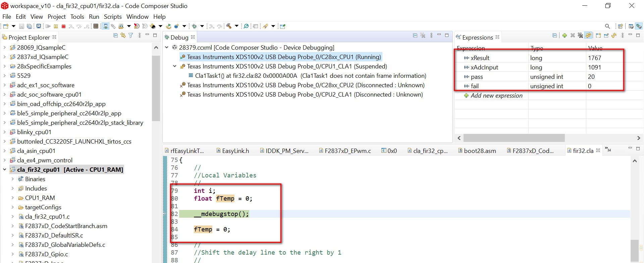Open Debug view menu (three dots)
Image resolution: width=644 pixels, height=263 pixels.
coord(431,35)
